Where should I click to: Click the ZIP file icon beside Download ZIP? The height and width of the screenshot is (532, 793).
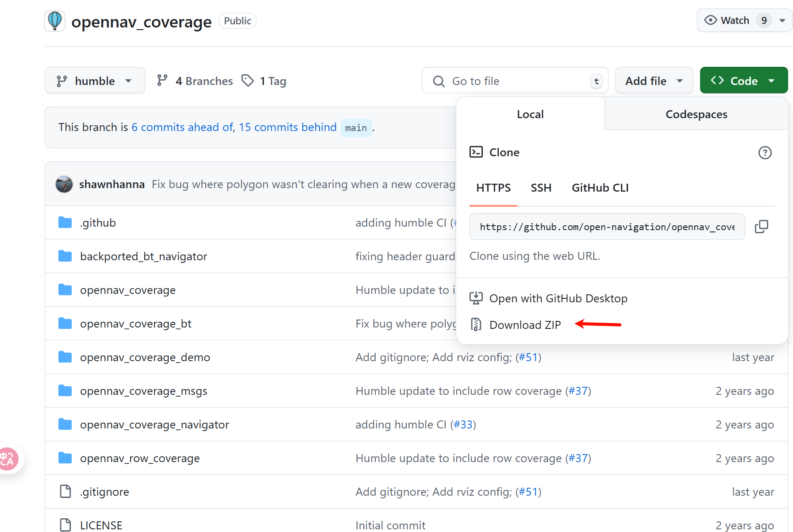coord(476,324)
